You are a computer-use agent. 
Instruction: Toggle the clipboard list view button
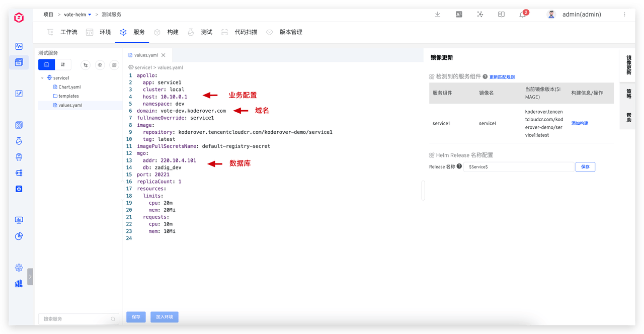[46, 64]
